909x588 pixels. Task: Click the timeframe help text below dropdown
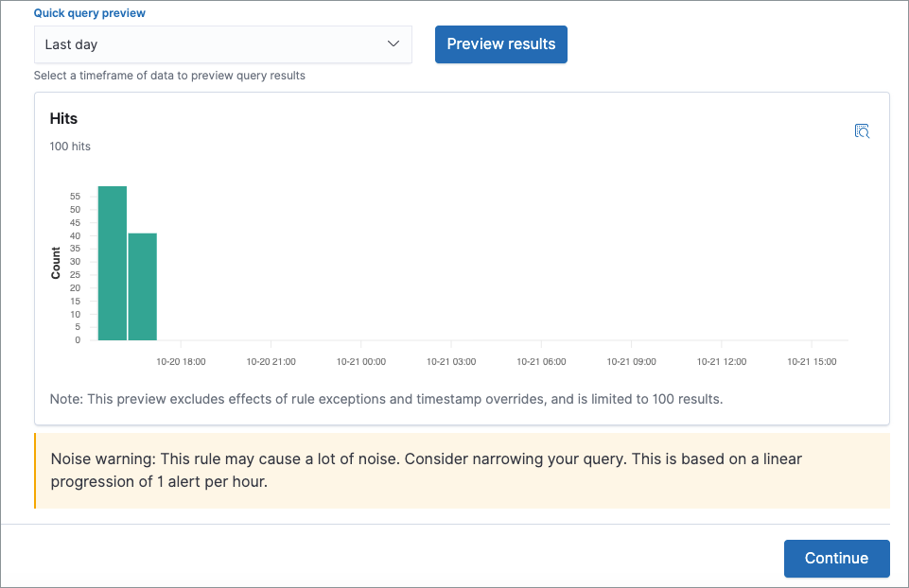pos(169,76)
